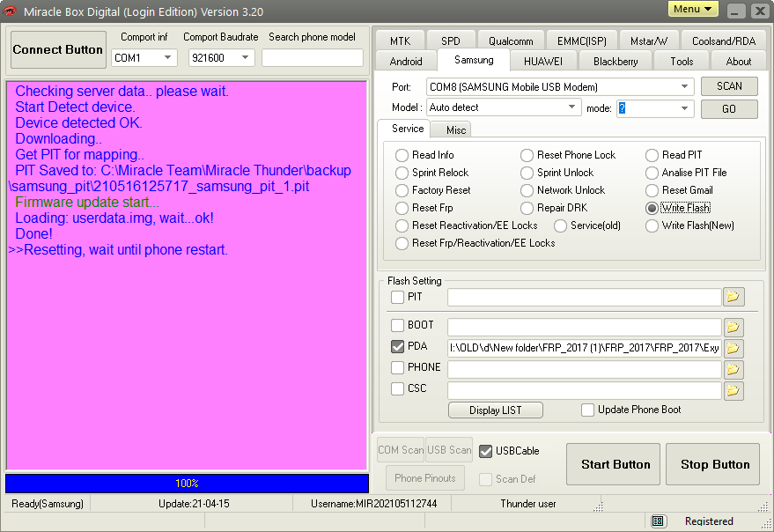Switch to the Qualcomm tab
The height and width of the screenshot is (532, 774).
[511, 41]
